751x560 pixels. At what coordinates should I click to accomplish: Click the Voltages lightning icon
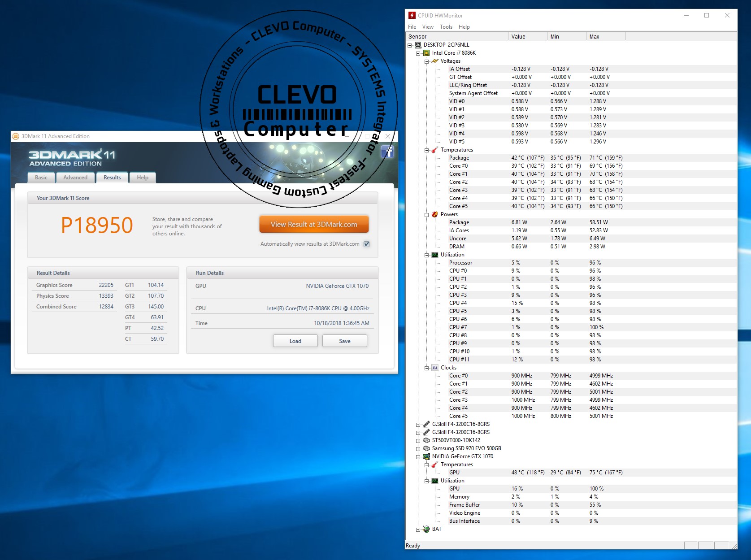pos(434,61)
